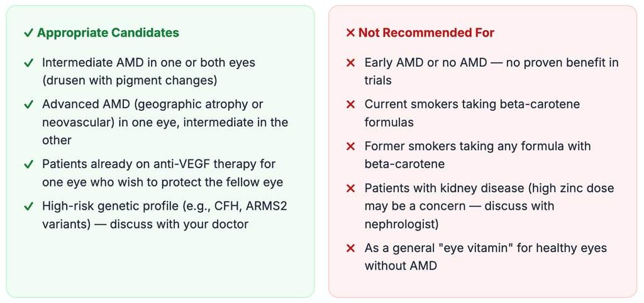The width and height of the screenshot is (644, 303).
Task: Click the checkmark icon in Appropriate Candidates heading
Action: point(28,33)
